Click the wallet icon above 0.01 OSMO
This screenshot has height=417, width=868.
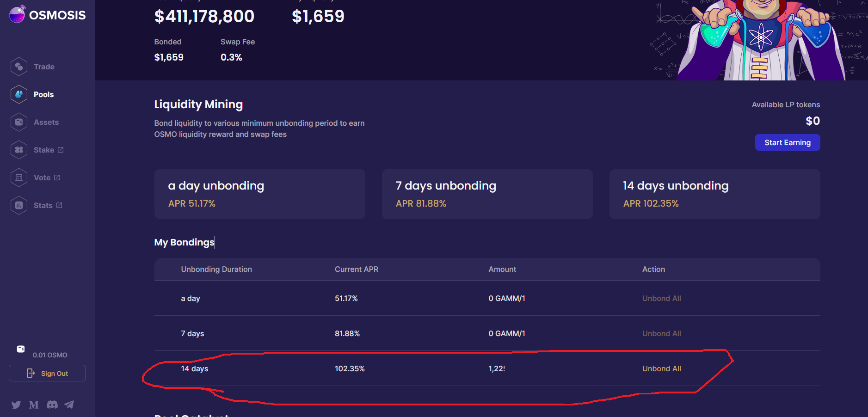point(21,349)
